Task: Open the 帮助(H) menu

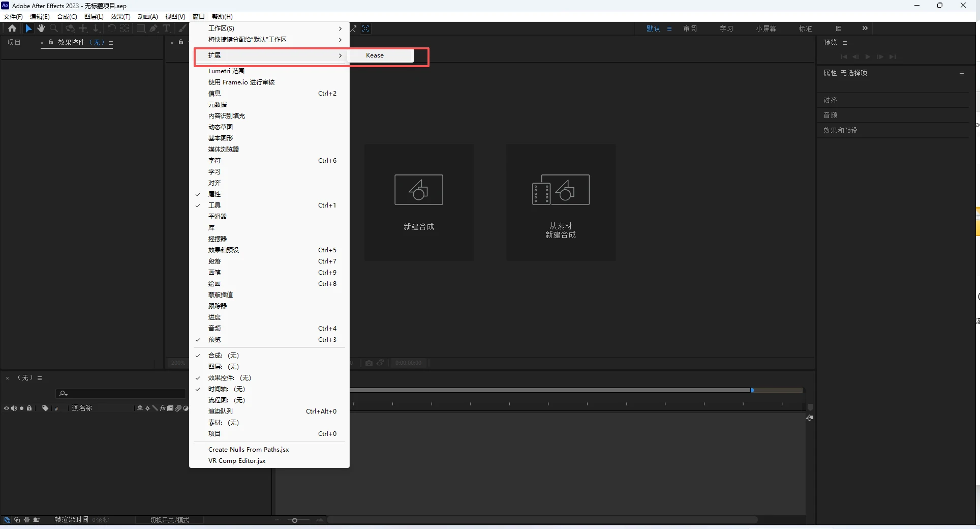Action: pos(222,16)
